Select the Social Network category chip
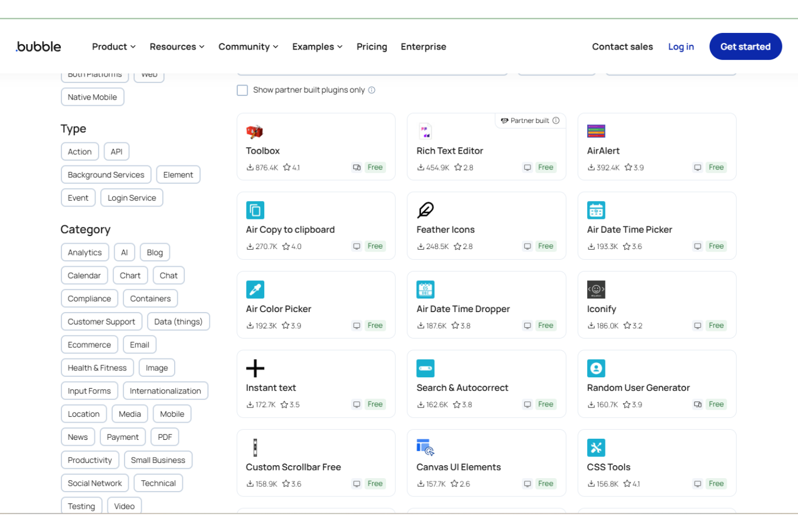 [x=95, y=483]
